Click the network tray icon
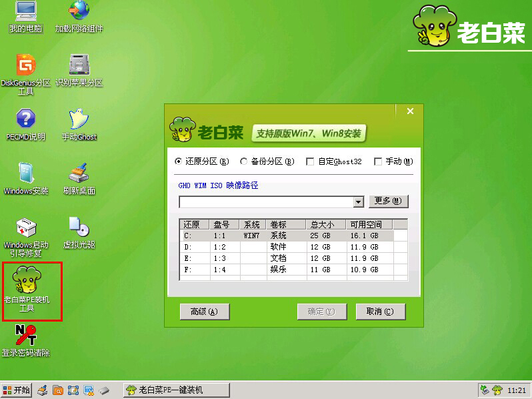The width and height of the screenshot is (532, 399). click(x=485, y=390)
